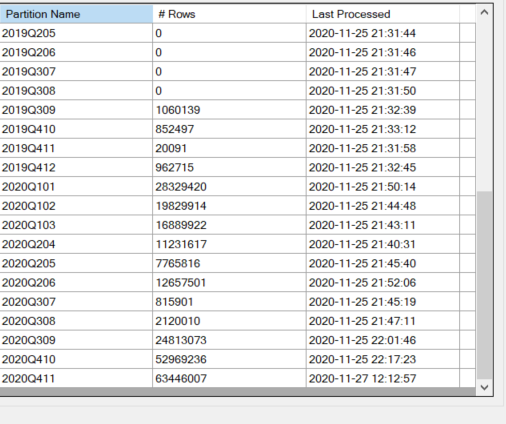
Task: Click timestamp 2020-11-25 21:33:12
Action: pyautogui.click(x=362, y=129)
